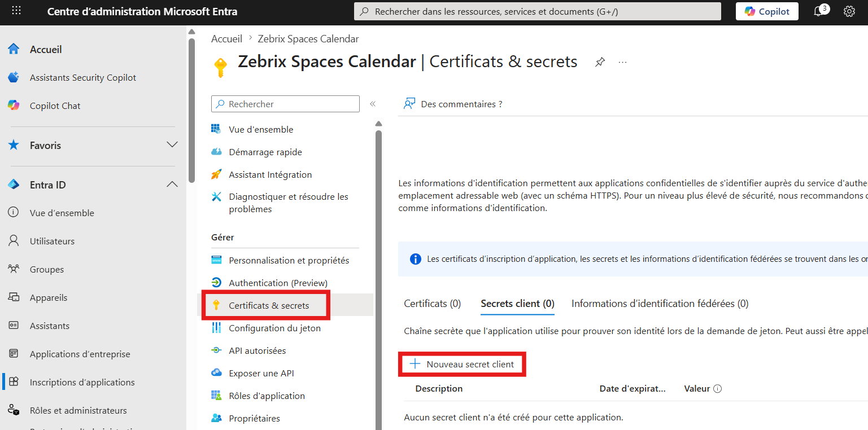
Task: Open the ellipsis more options menu
Action: pyautogui.click(x=622, y=62)
